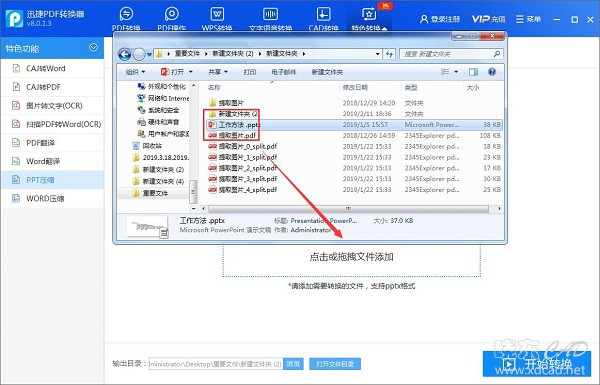Click 打开 toolbar button
Viewport: 600px width, 385px height.
click(173, 72)
